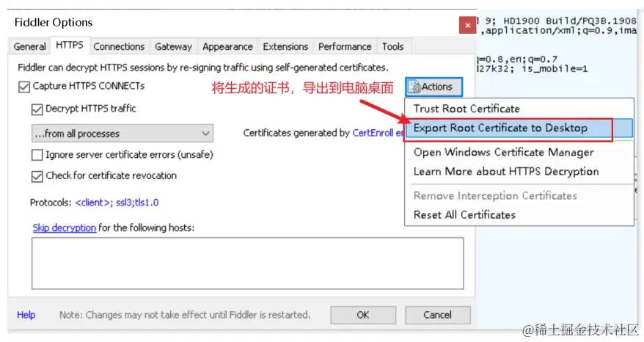Open the Gateway tab
644x342 pixels.
(173, 46)
